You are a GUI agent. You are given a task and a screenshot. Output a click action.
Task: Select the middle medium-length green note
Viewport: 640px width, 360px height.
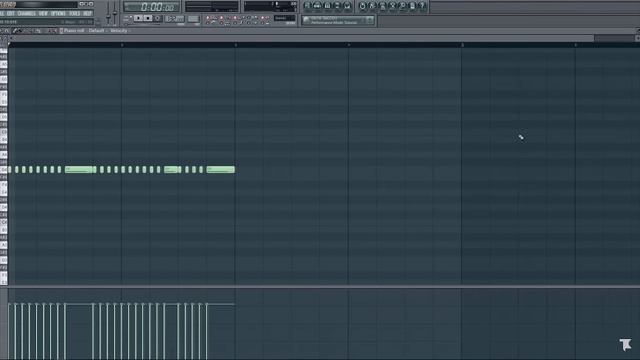pos(171,169)
